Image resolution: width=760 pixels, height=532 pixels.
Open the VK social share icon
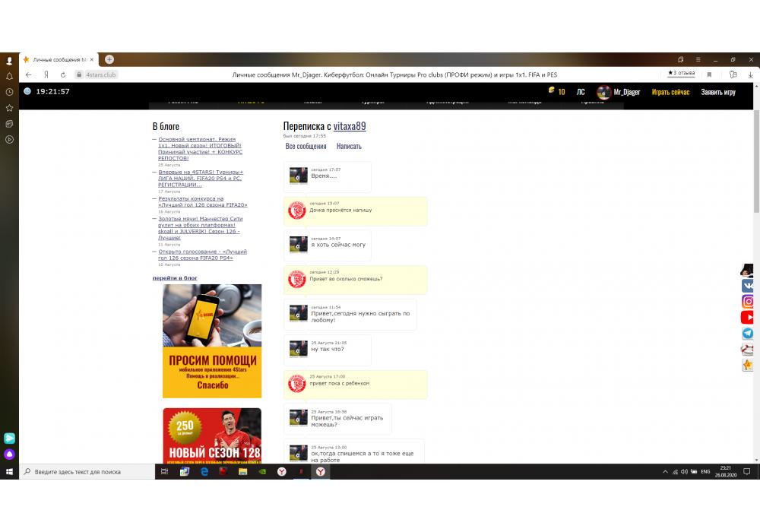(748, 286)
